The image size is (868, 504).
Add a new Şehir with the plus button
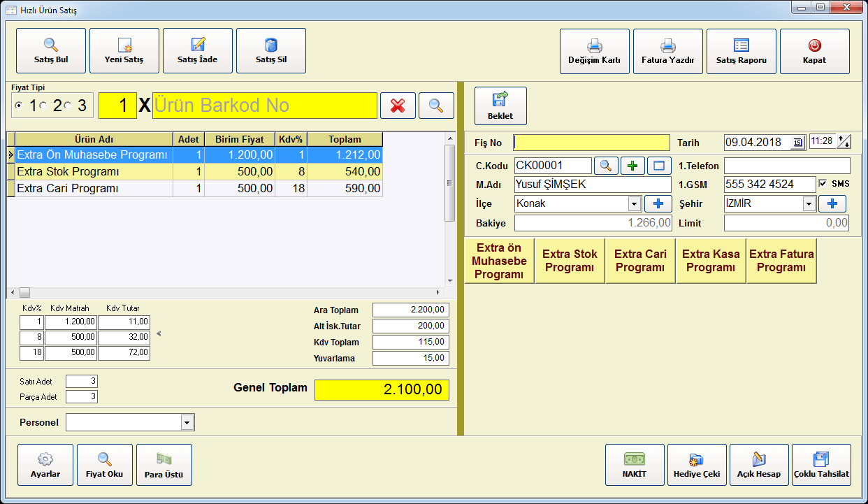[832, 203]
